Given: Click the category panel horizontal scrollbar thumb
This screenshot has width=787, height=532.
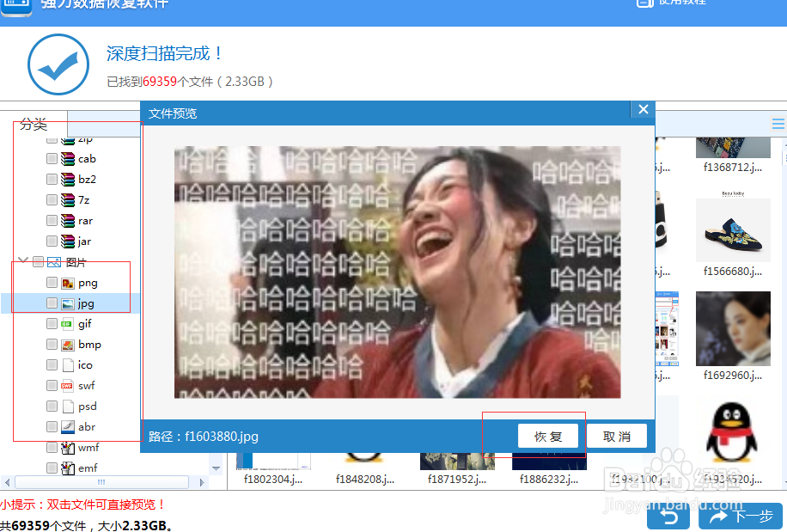Looking at the screenshot, I should coord(102,482).
